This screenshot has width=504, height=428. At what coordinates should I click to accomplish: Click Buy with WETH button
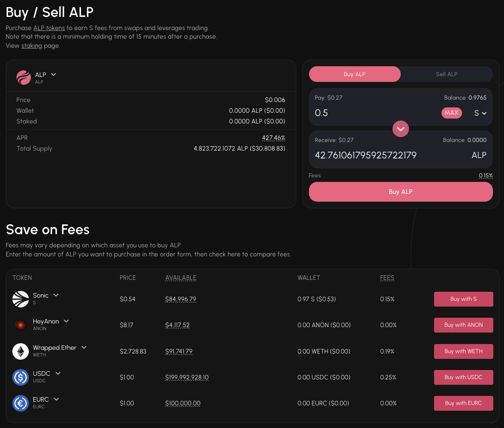(x=463, y=351)
